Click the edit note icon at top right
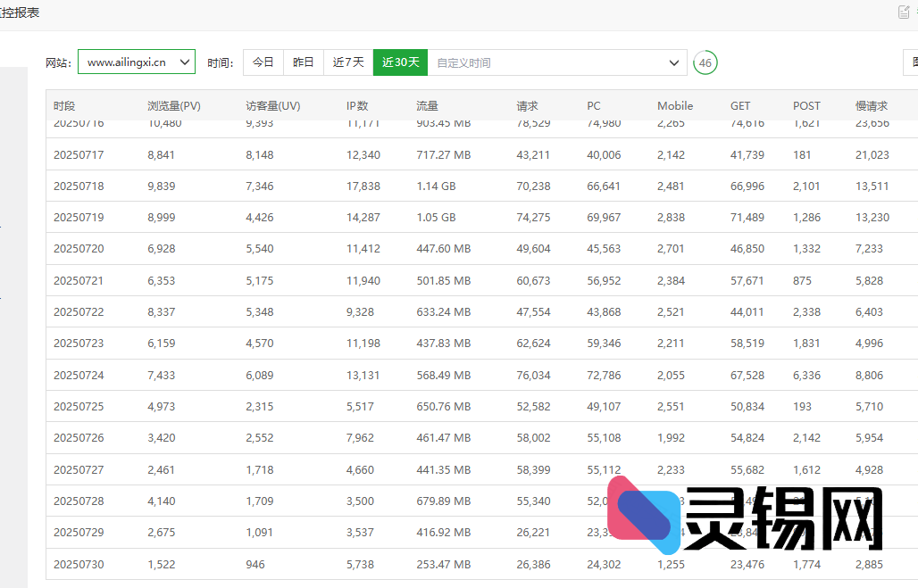This screenshot has width=918, height=588. click(903, 12)
